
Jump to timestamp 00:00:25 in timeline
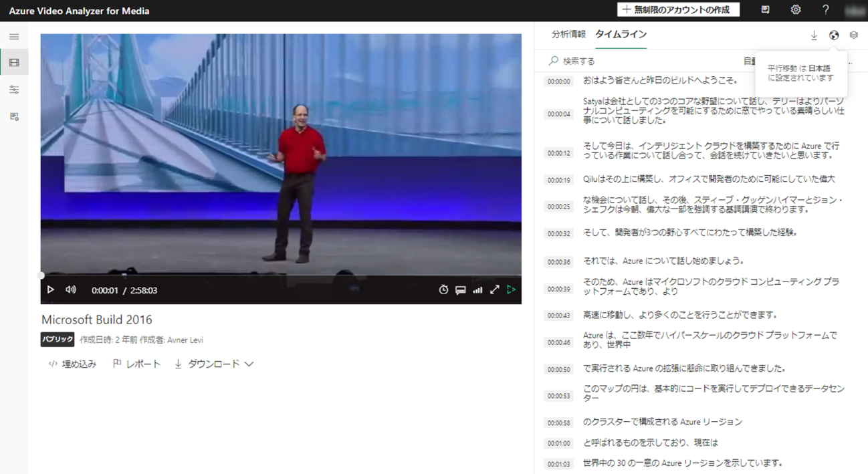pyautogui.click(x=558, y=207)
